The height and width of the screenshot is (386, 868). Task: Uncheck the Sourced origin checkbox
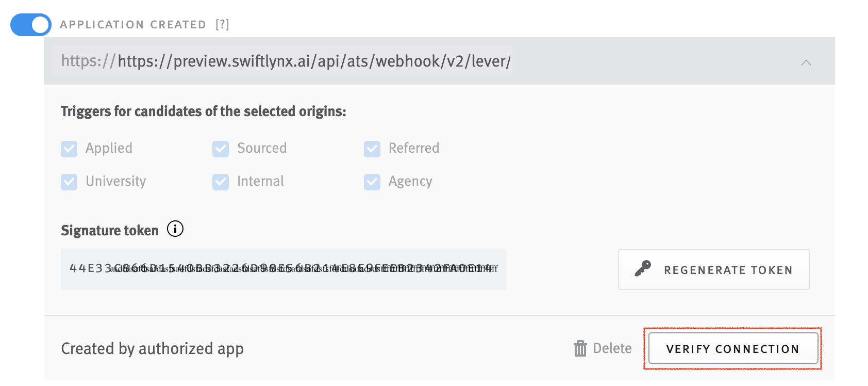coord(221,149)
